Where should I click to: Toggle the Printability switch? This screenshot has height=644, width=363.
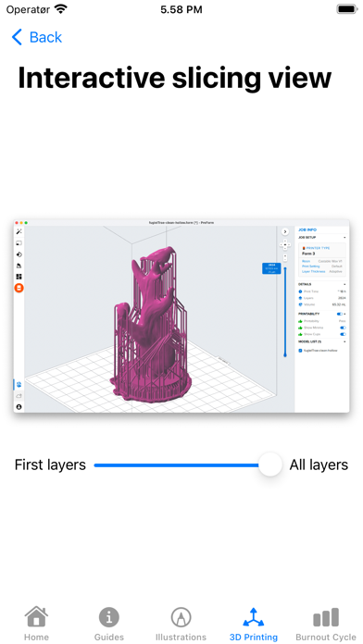coord(340,314)
